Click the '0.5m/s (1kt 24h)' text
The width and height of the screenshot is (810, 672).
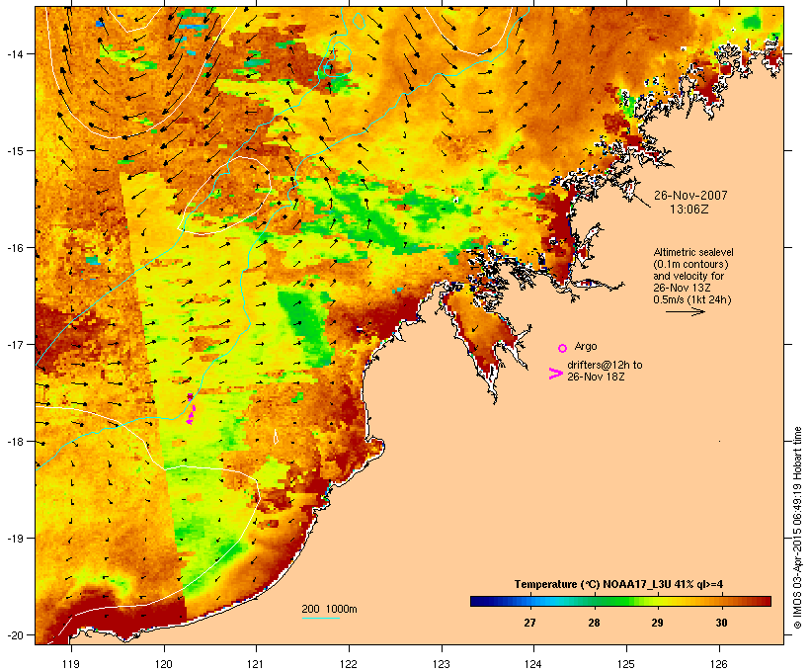(692, 299)
